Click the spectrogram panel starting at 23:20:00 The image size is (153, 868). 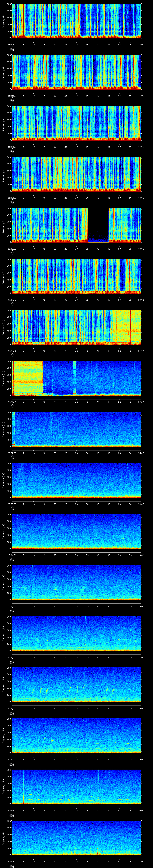[77, 327]
